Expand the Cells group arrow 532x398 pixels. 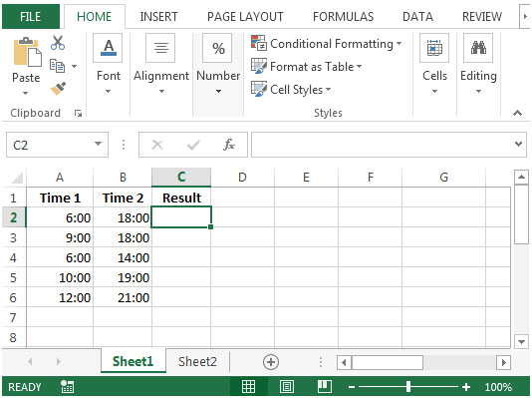click(x=434, y=91)
